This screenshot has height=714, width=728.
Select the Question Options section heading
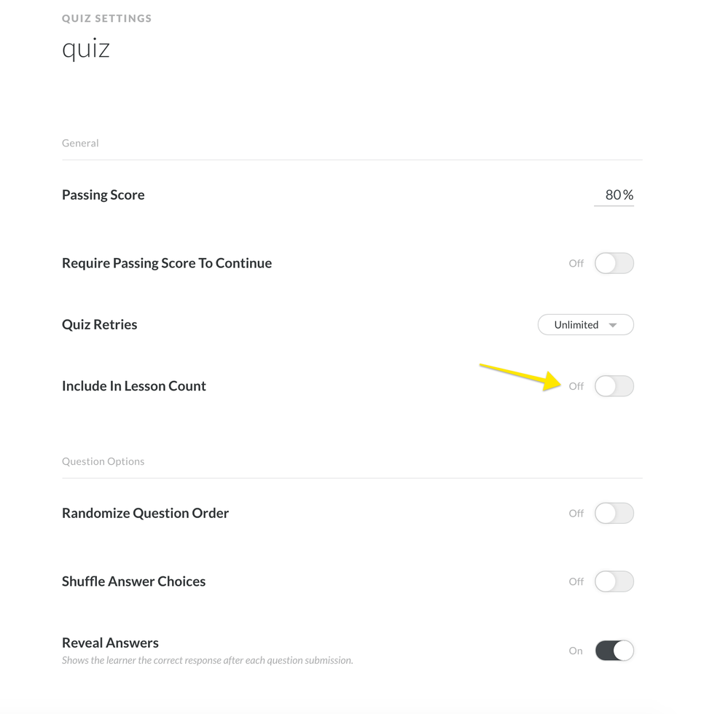103,461
